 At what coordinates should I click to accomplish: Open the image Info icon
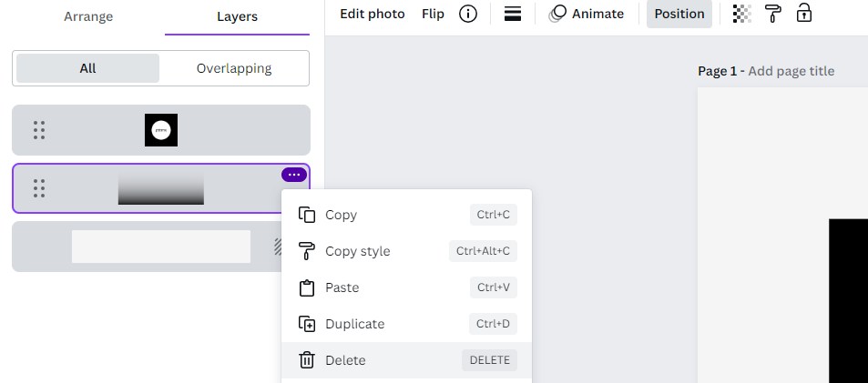[468, 14]
